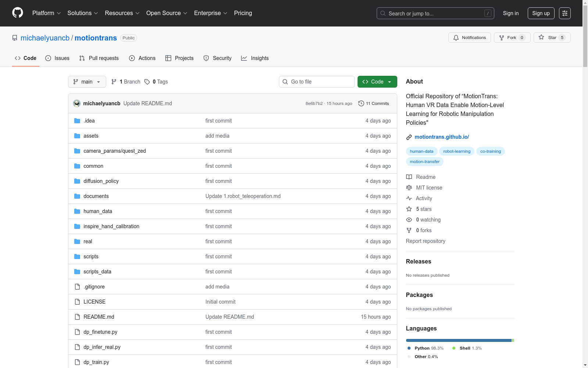Open commit 'Update 1.robot_teleoperation.md'
Image resolution: width=588 pixels, height=368 pixels.
[x=243, y=196]
